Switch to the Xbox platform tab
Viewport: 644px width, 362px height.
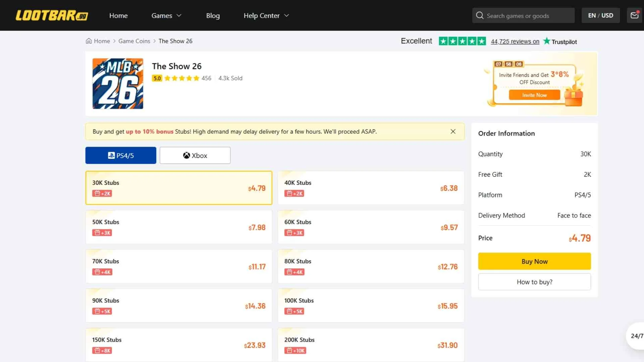[195, 155]
